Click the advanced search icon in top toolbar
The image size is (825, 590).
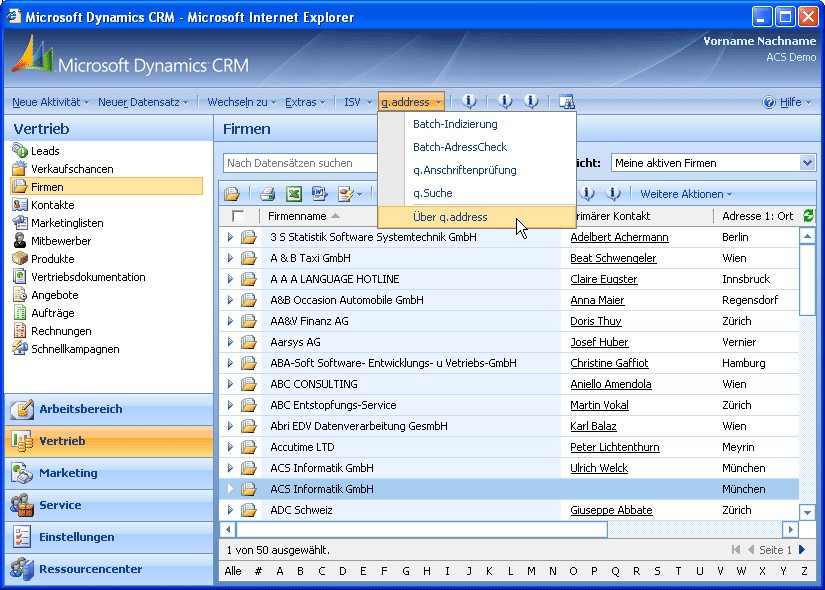tap(566, 102)
